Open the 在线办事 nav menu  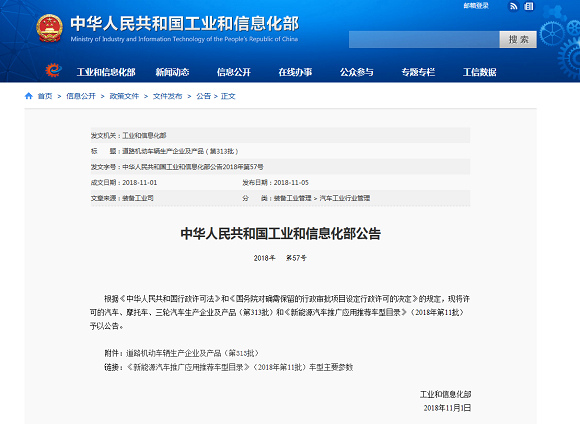[x=295, y=72]
